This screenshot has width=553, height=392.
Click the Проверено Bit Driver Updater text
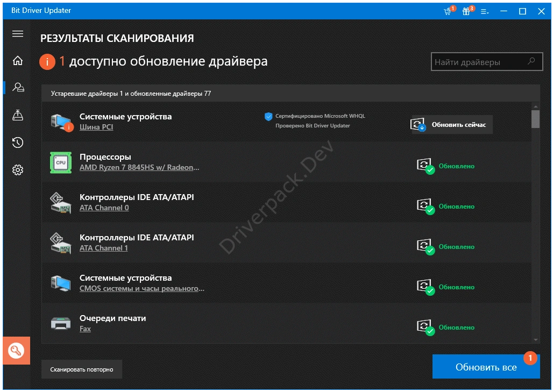point(313,125)
